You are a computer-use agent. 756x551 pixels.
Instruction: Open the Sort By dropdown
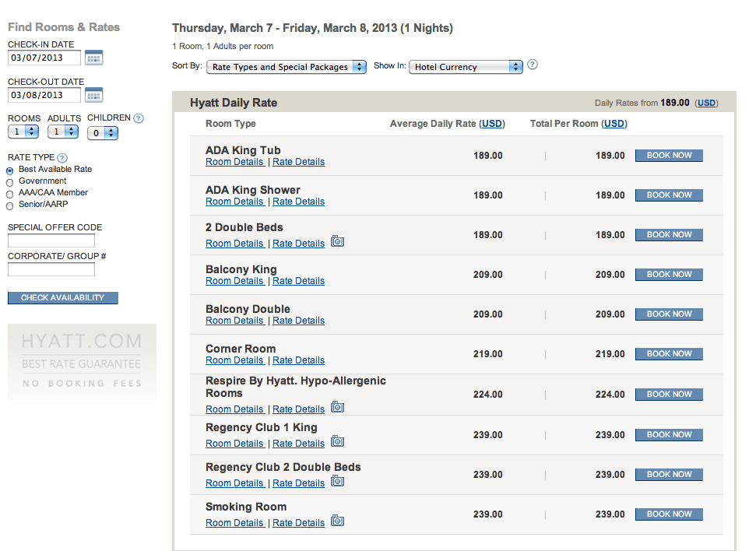pyautogui.click(x=287, y=67)
